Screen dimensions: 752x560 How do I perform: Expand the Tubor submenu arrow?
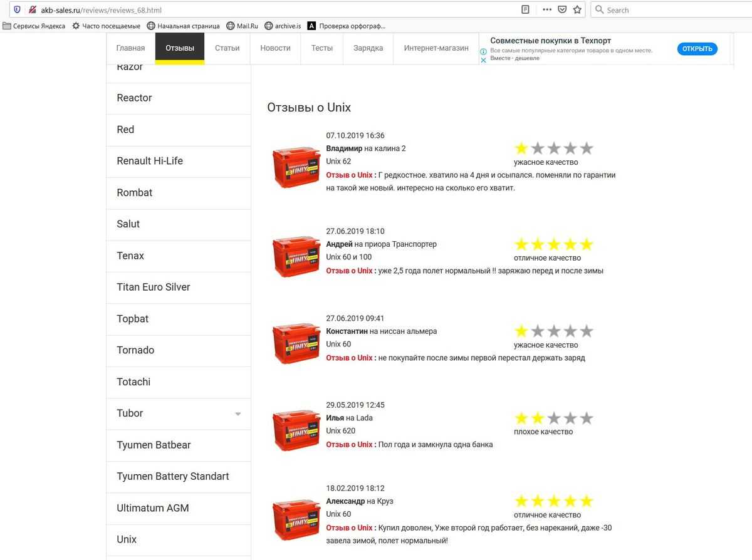click(x=238, y=414)
